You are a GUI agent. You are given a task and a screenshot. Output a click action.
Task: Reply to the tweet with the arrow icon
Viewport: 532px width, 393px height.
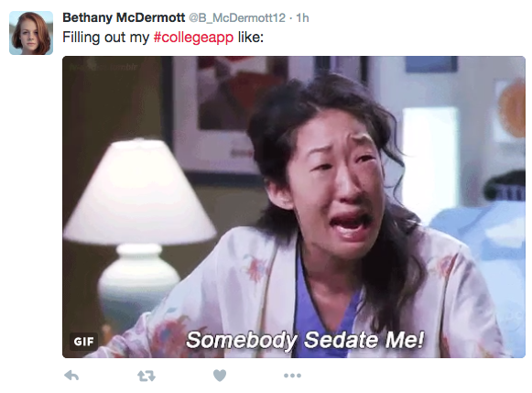coord(71,376)
